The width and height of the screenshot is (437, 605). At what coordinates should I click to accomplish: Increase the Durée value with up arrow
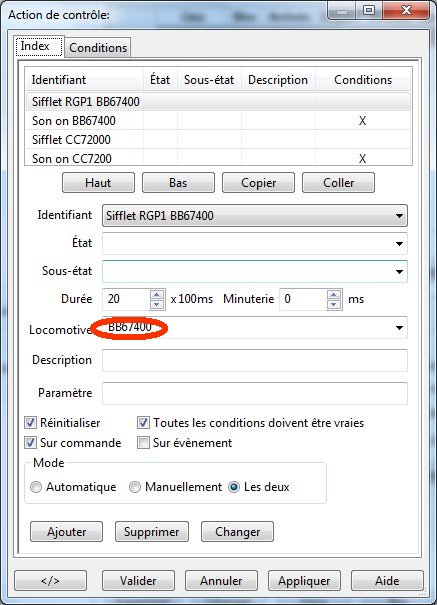click(x=157, y=295)
